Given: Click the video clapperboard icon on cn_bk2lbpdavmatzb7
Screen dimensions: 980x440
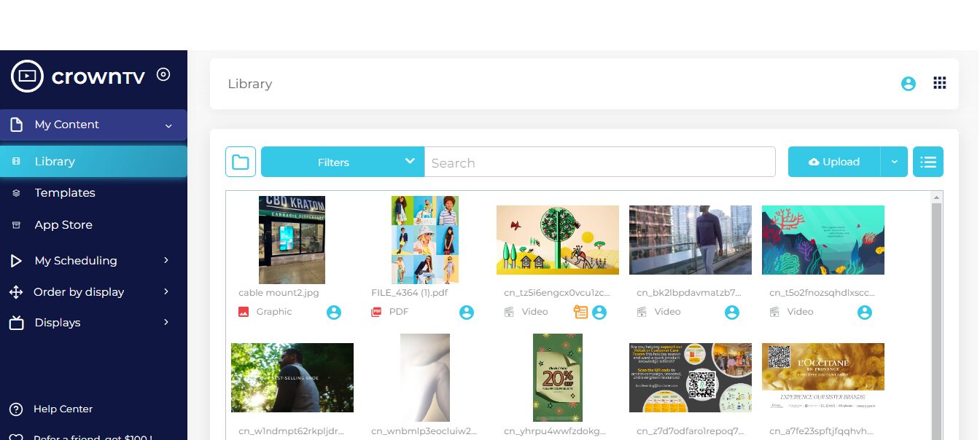Looking at the screenshot, I should click(642, 312).
